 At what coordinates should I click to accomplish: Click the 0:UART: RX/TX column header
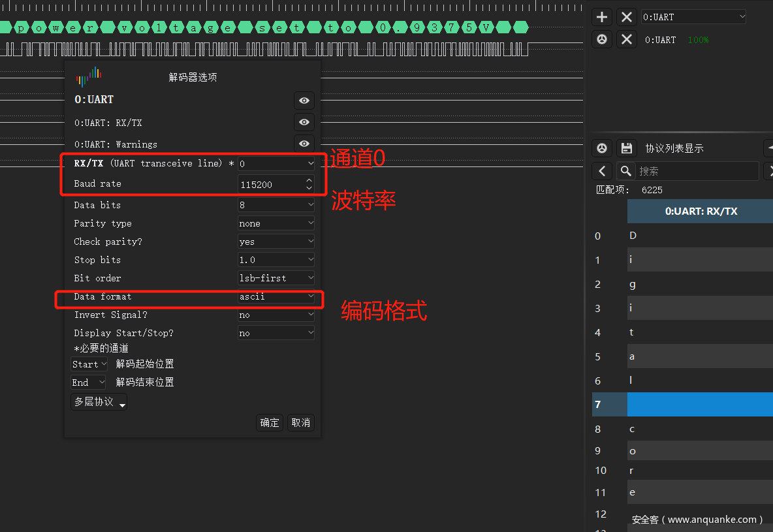(x=701, y=211)
